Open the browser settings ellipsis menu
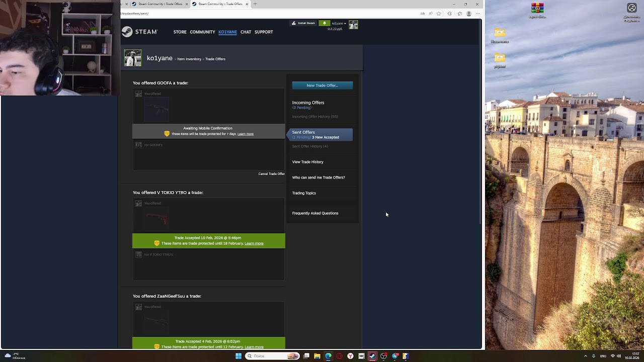The width and height of the screenshot is (644, 362). (477, 14)
